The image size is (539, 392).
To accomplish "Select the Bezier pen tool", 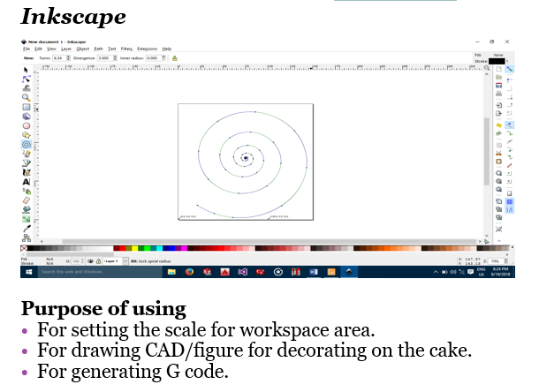I will (27, 162).
